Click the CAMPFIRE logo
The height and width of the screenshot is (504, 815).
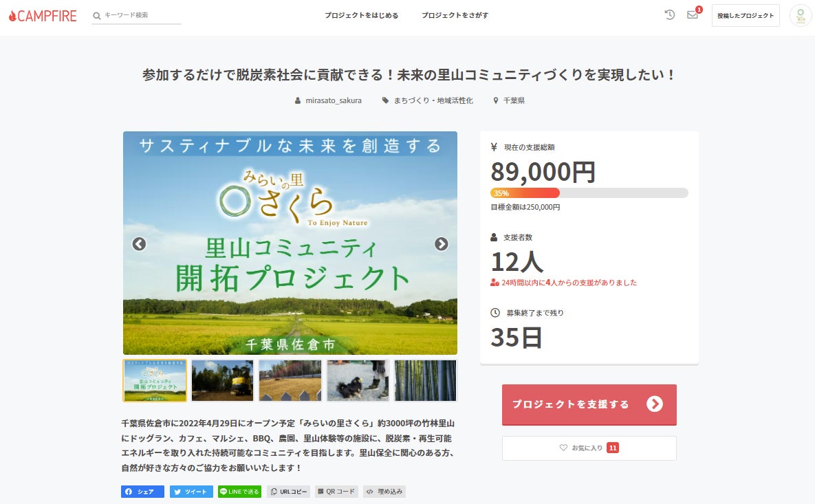coord(43,15)
